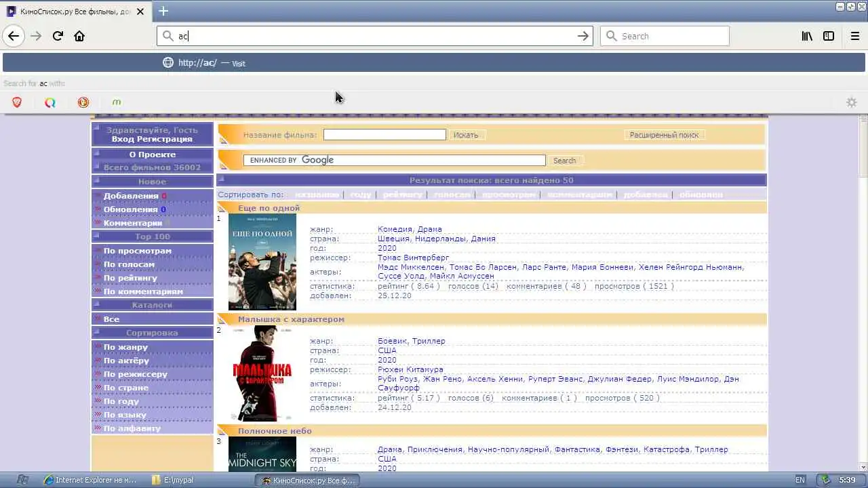The width and height of the screenshot is (868, 488).
Task: Sort catalog По актёру
Action: click(x=126, y=361)
